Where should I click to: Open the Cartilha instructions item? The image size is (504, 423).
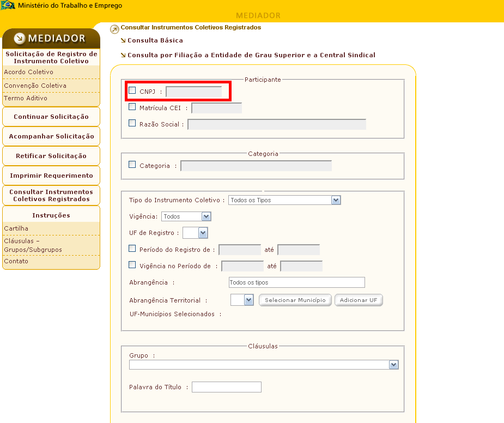[x=16, y=228]
